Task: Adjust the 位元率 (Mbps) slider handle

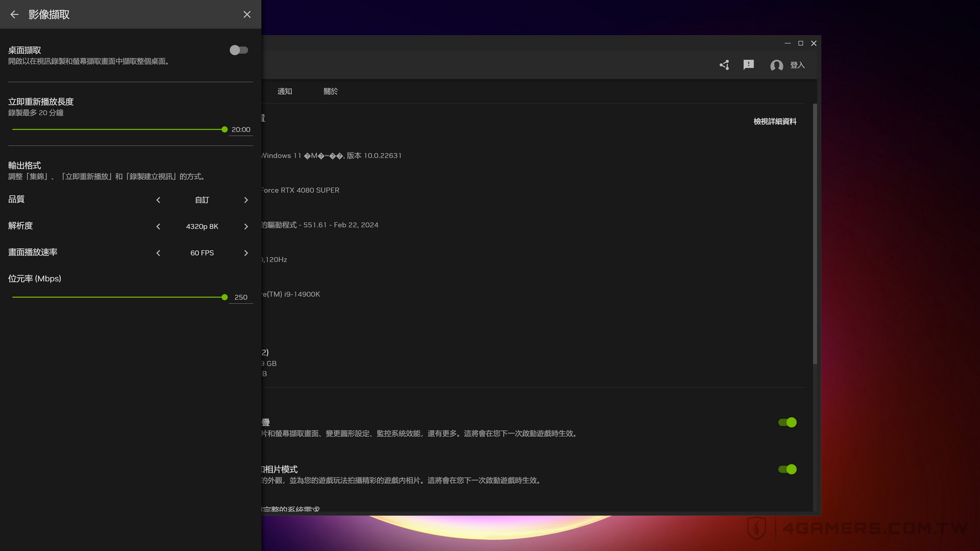Action: click(225, 297)
